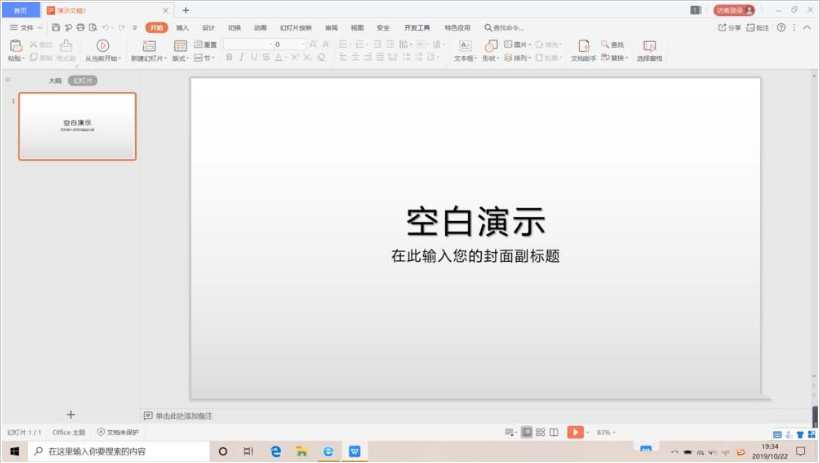This screenshot has height=463, width=820.
Task: Increase font size with larger A
Action: [x=313, y=44]
